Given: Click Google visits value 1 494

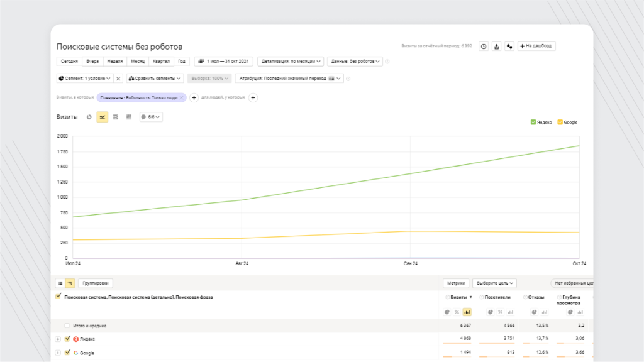Looking at the screenshot, I should (465, 352).
